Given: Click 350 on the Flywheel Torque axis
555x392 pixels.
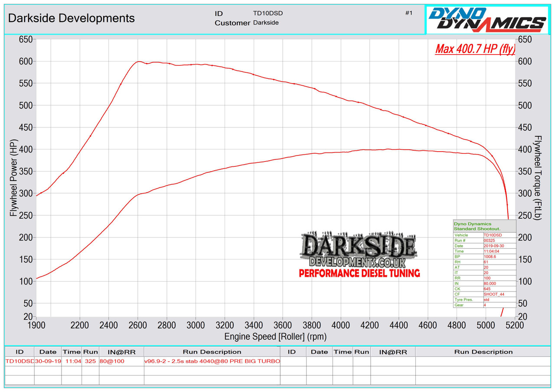Looking at the screenshot, I should point(525,172).
